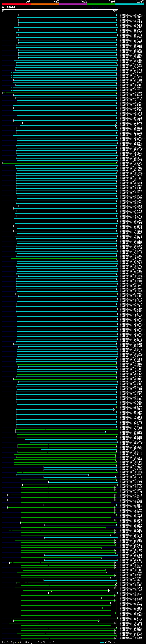The image size is (146, 644).
Task: Click the white query sequence bar
Action: click(x=60, y=9)
